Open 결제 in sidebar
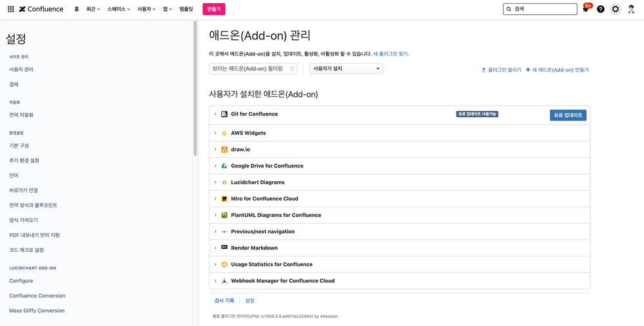Screen dimensions: 644x326 coord(14,84)
